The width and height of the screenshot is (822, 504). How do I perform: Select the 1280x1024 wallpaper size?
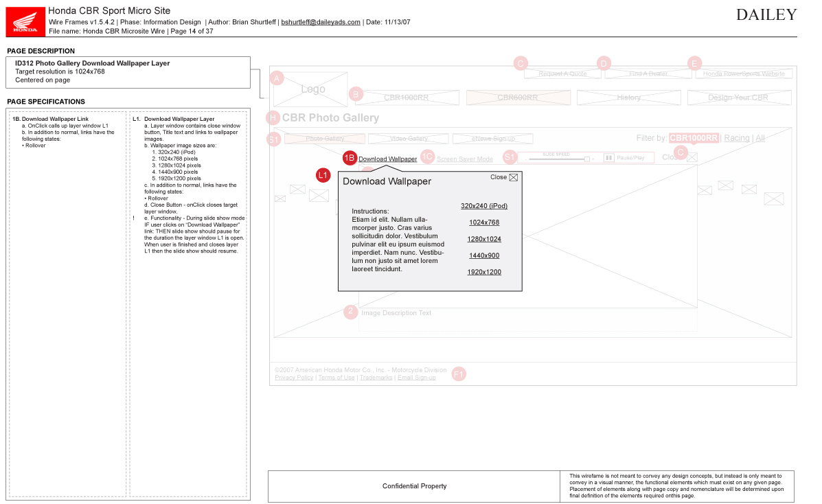pyautogui.click(x=484, y=239)
